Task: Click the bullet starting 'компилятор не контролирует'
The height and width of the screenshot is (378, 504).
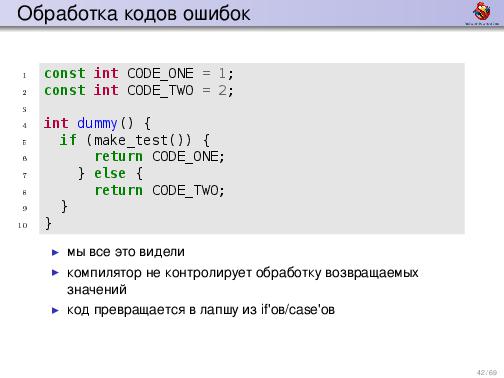Action: click(243, 281)
